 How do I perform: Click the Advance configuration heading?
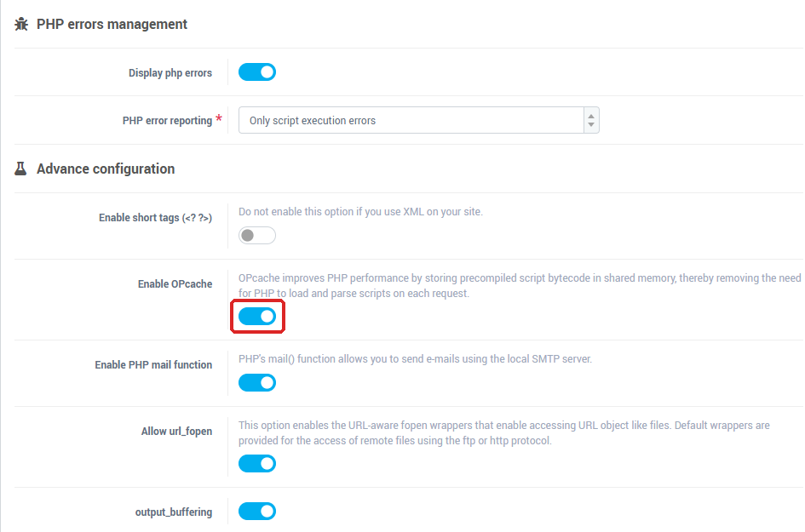click(106, 169)
